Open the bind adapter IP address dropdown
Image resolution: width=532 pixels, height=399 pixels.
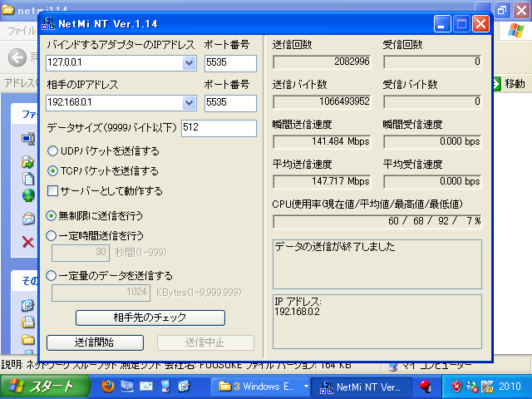[x=189, y=63]
